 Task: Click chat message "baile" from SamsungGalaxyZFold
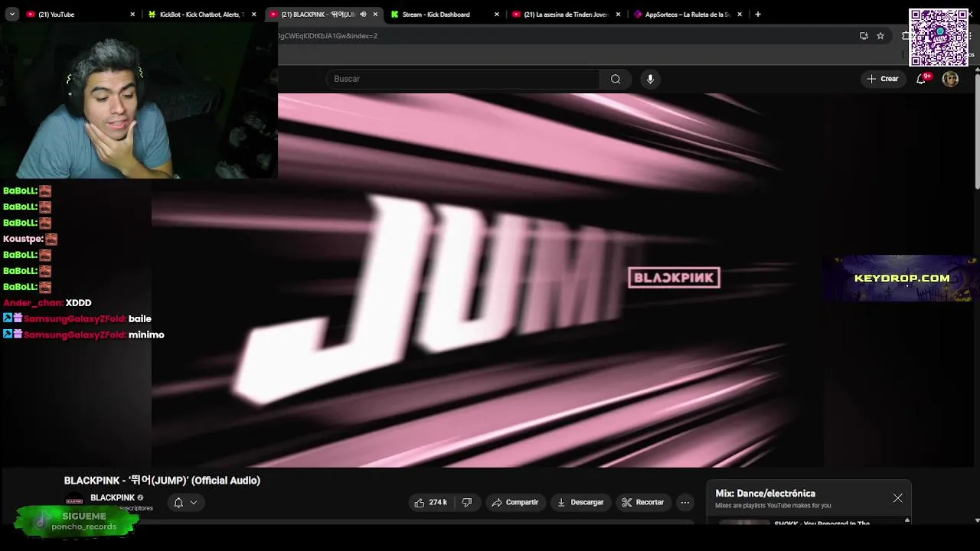77,318
